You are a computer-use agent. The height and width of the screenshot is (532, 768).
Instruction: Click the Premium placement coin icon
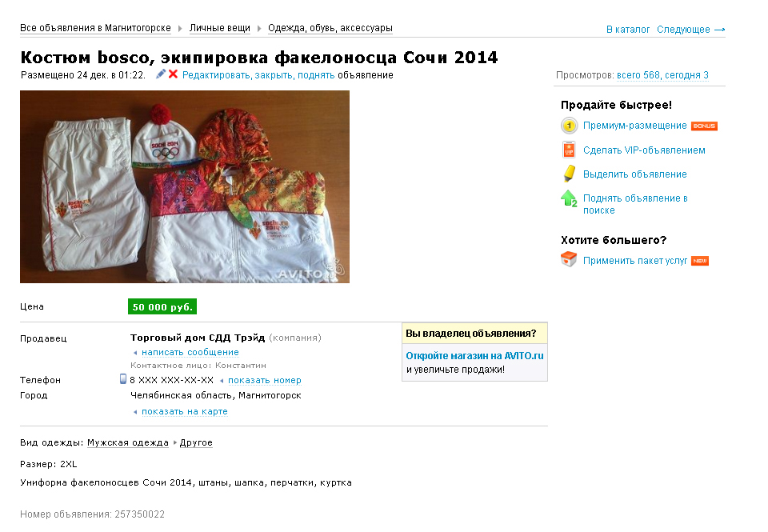click(x=569, y=126)
